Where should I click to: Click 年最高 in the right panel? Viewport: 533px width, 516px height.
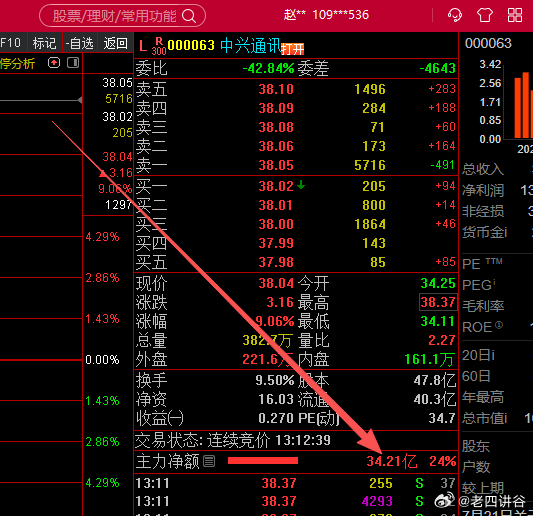tap(483, 397)
